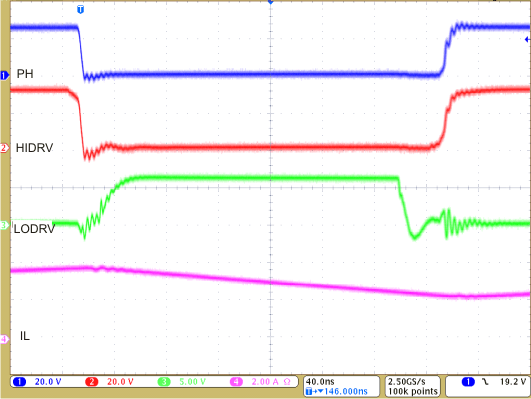Click the 100k points record length
This screenshot has height=399, width=531.
(x=413, y=392)
